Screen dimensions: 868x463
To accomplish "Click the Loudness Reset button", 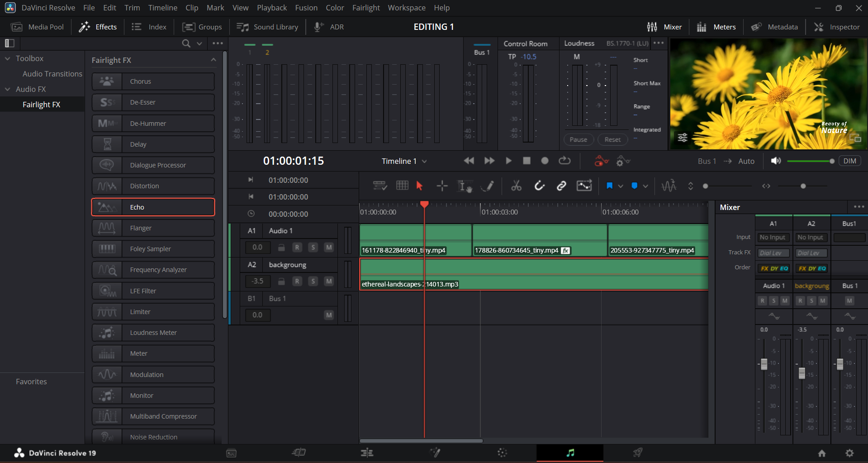I will click(x=612, y=139).
